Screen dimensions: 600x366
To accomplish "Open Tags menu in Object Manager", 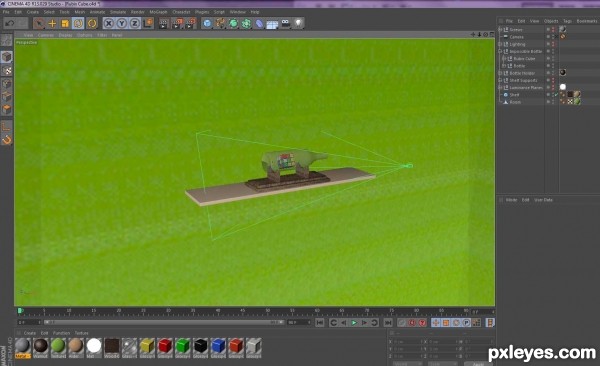I will point(567,21).
